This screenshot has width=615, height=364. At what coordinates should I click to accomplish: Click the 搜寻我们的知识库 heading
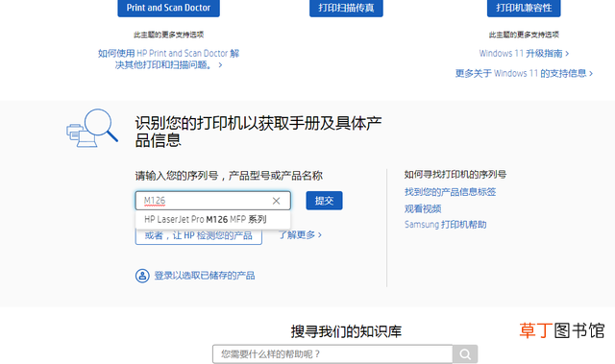point(346,331)
